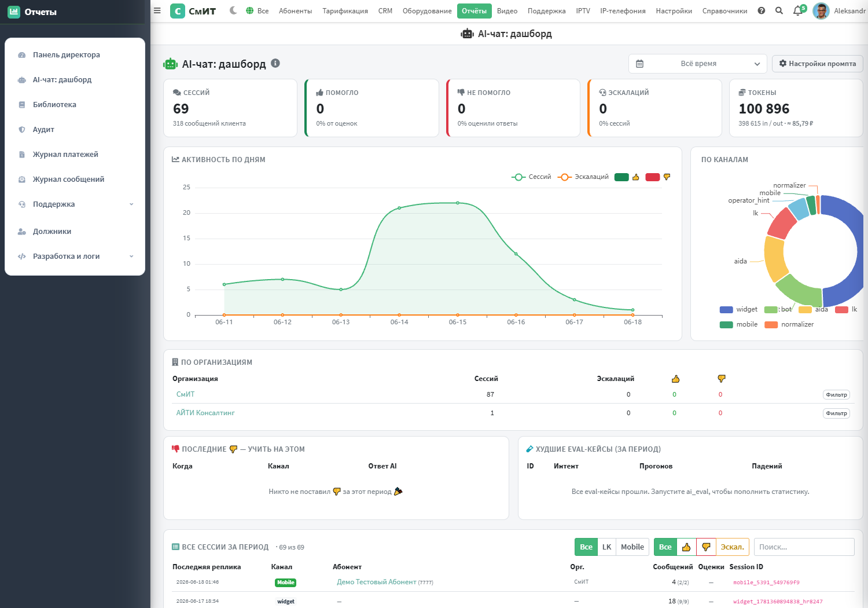Click the Библиотека sidebar icon

click(22, 105)
